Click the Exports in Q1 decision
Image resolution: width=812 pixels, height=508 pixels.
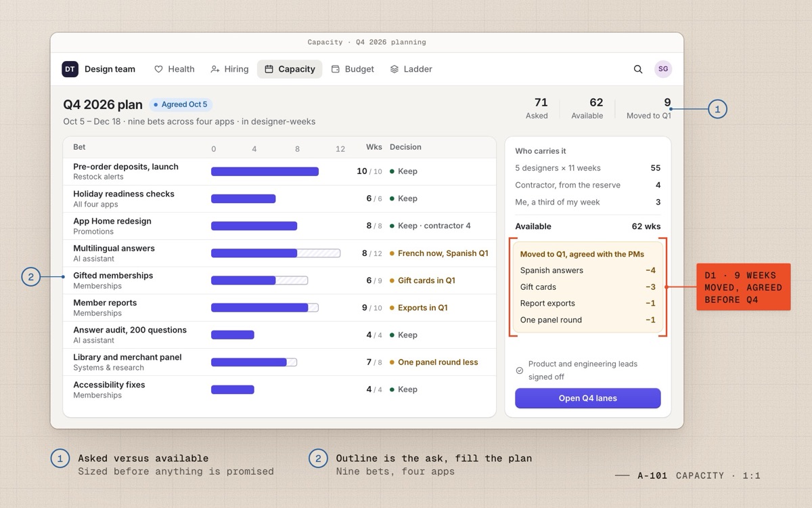tap(419, 308)
